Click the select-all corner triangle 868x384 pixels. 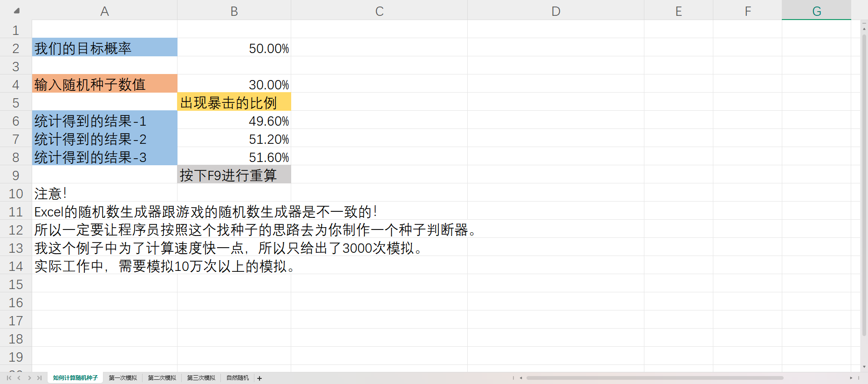(x=16, y=11)
